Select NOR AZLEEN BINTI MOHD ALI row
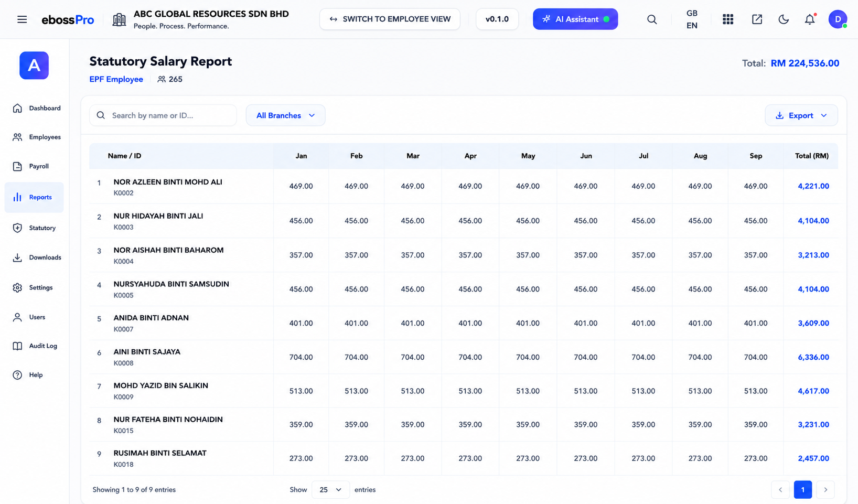Viewport: 858px width, 504px height. [464, 186]
